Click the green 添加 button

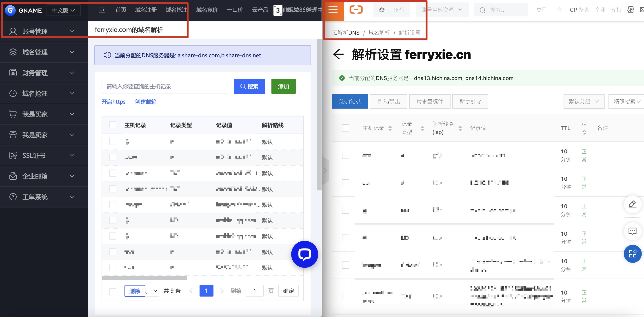pos(283,86)
